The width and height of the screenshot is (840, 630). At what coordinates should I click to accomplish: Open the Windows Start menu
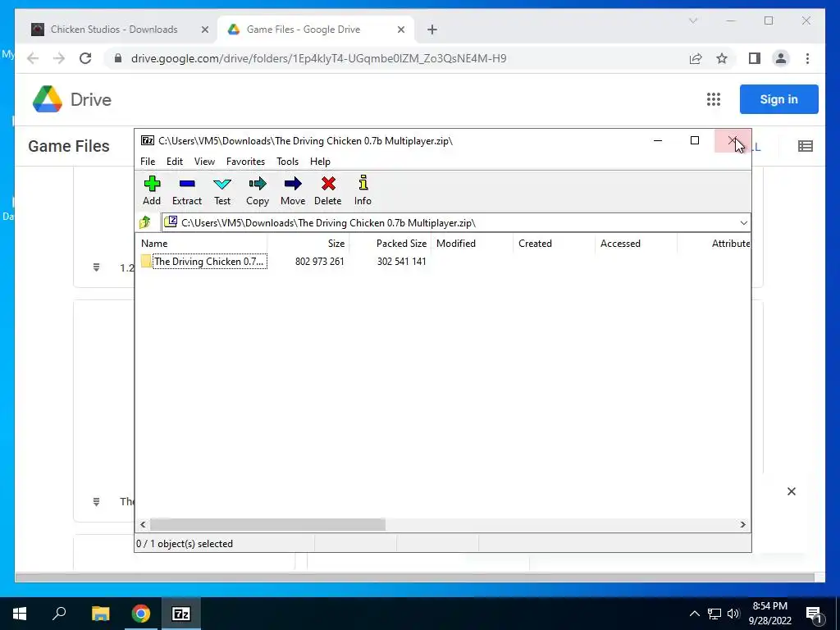[x=20, y=614]
